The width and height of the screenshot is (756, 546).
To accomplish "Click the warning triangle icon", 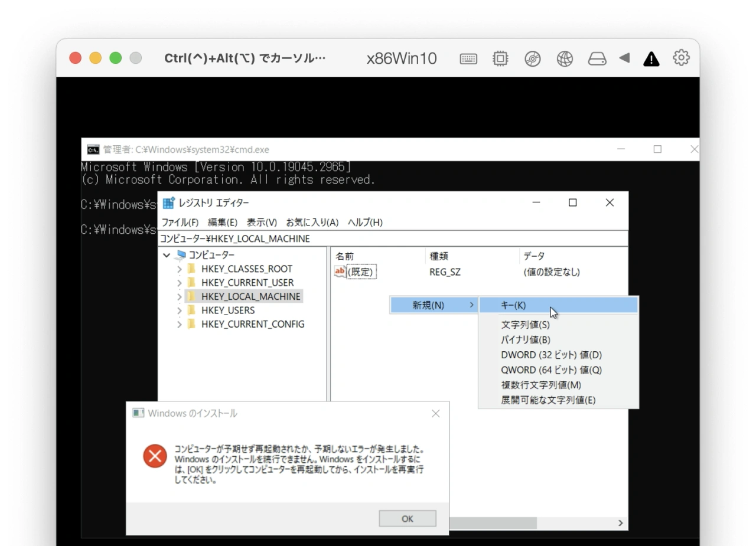I will [651, 58].
